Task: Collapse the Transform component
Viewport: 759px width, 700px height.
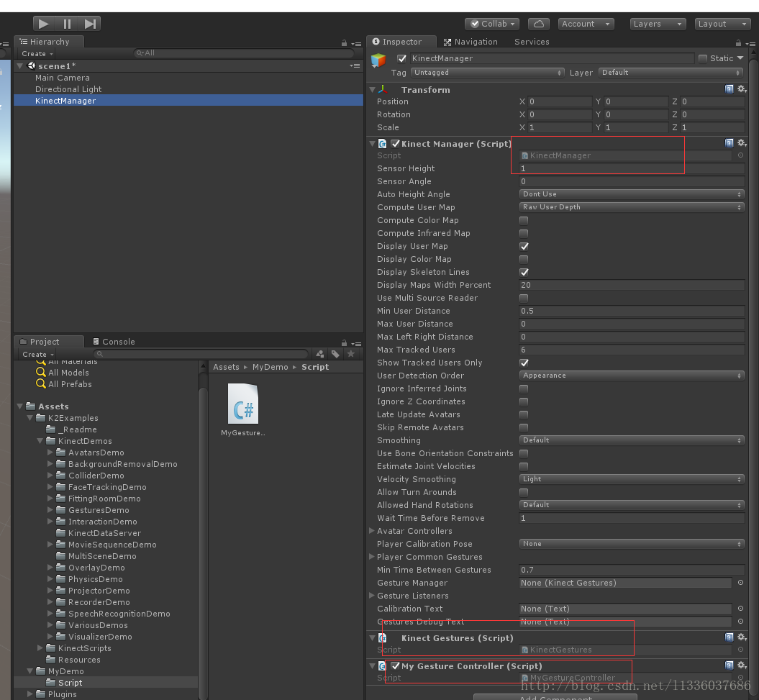Action: 372,89
